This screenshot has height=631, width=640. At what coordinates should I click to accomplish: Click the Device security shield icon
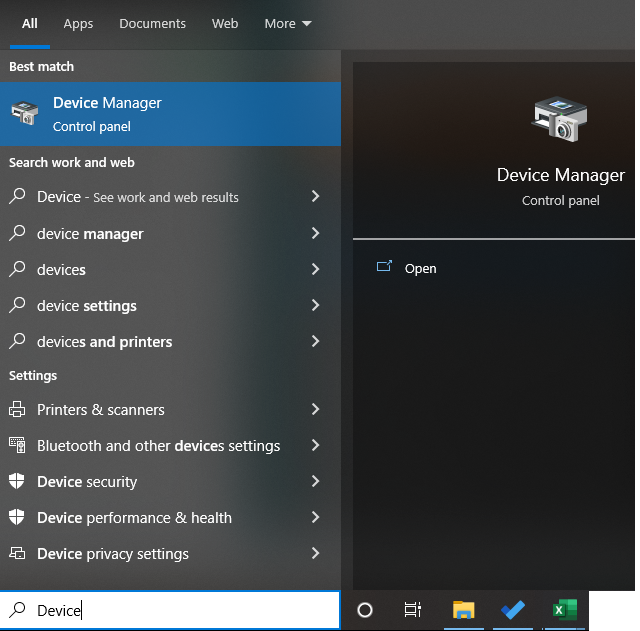[x=17, y=482]
